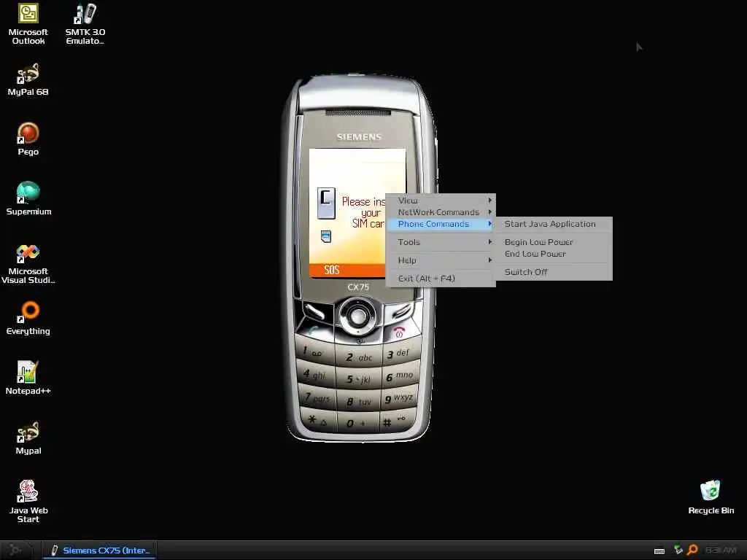Click the SOS soft label on phone screen
The height and width of the screenshot is (560, 747).
click(332, 270)
